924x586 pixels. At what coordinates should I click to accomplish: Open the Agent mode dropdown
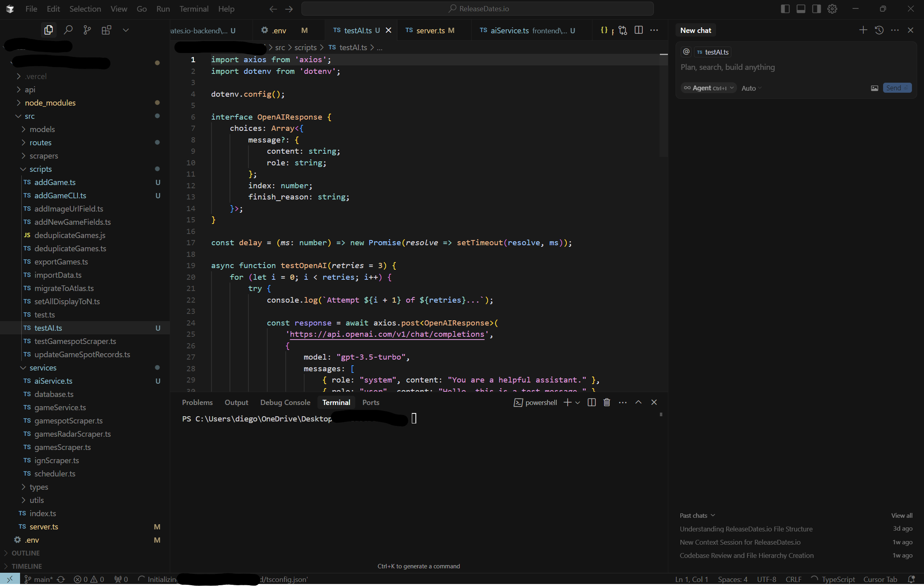(x=708, y=88)
